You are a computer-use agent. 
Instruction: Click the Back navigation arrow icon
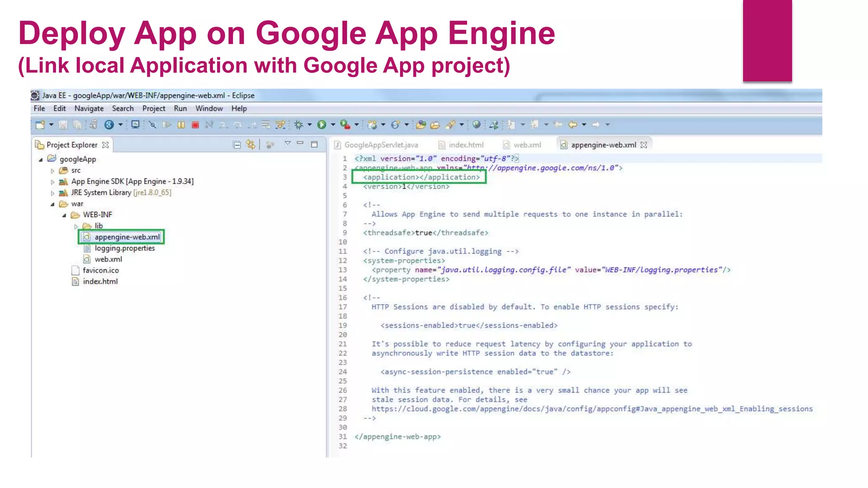click(x=573, y=125)
